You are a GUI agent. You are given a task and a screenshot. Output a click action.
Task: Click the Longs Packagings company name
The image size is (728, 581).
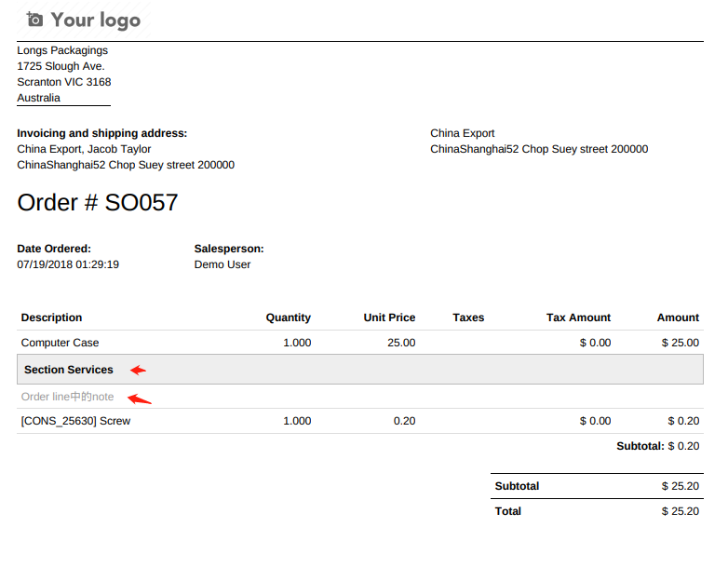tap(62, 50)
